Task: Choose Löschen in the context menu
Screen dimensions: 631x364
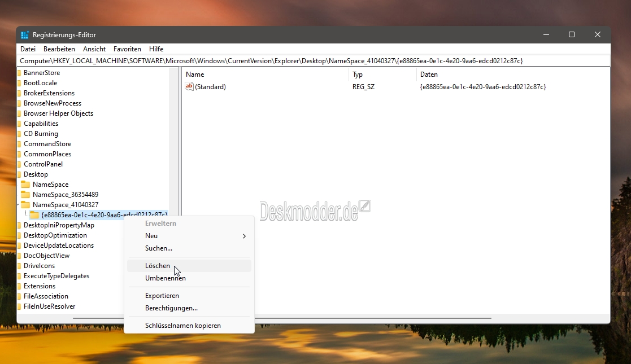Action: pos(189,265)
